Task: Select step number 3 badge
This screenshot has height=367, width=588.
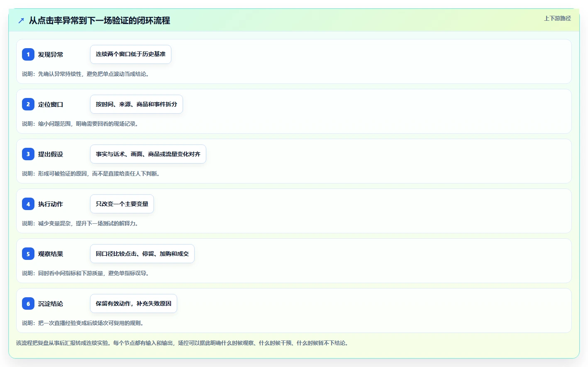Action: pos(28,154)
